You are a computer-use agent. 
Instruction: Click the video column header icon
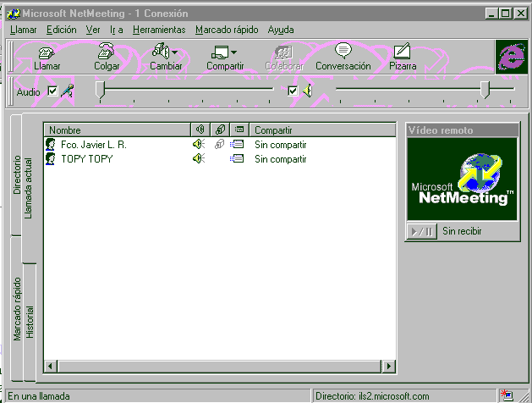[x=220, y=130]
